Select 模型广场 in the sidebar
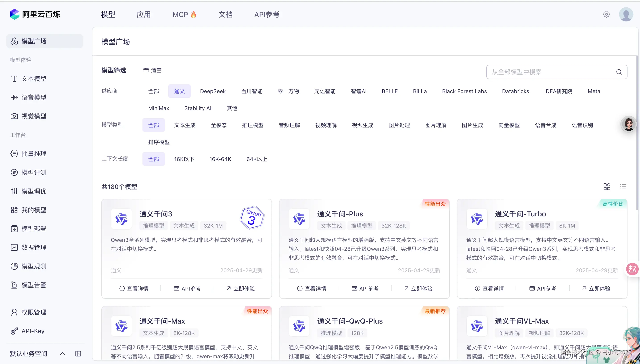 coord(44,41)
